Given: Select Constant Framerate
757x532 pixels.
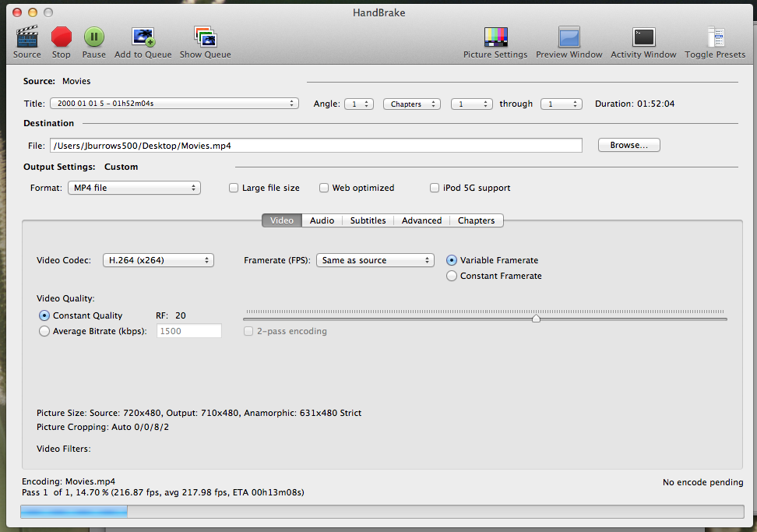Looking at the screenshot, I should point(452,276).
